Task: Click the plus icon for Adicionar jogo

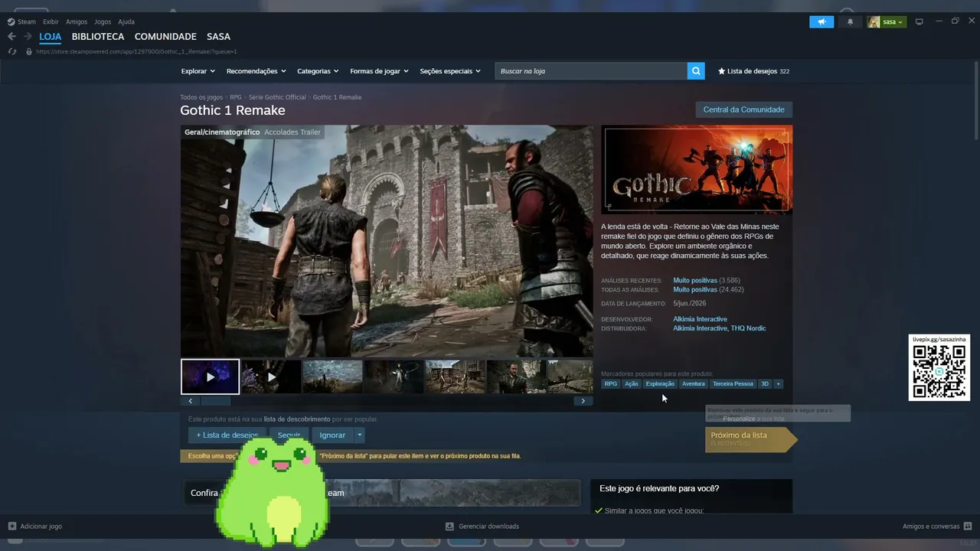Action: coord(12,526)
